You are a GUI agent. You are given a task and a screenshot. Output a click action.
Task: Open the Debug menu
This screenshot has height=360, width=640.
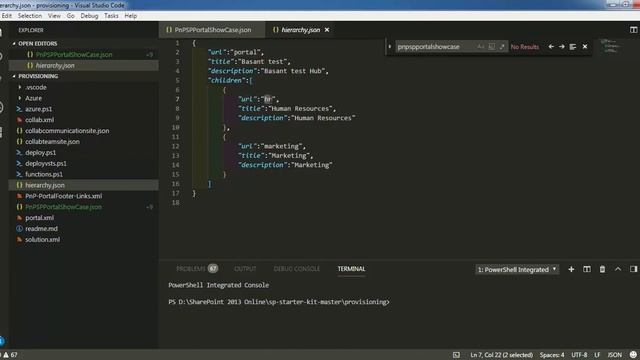(x=89, y=16)
